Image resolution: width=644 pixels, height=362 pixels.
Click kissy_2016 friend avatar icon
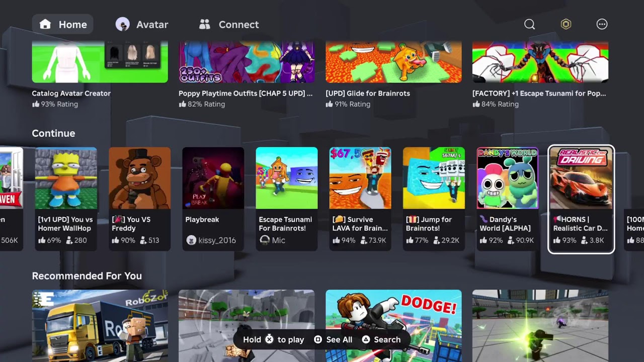(x=191, y=240)
